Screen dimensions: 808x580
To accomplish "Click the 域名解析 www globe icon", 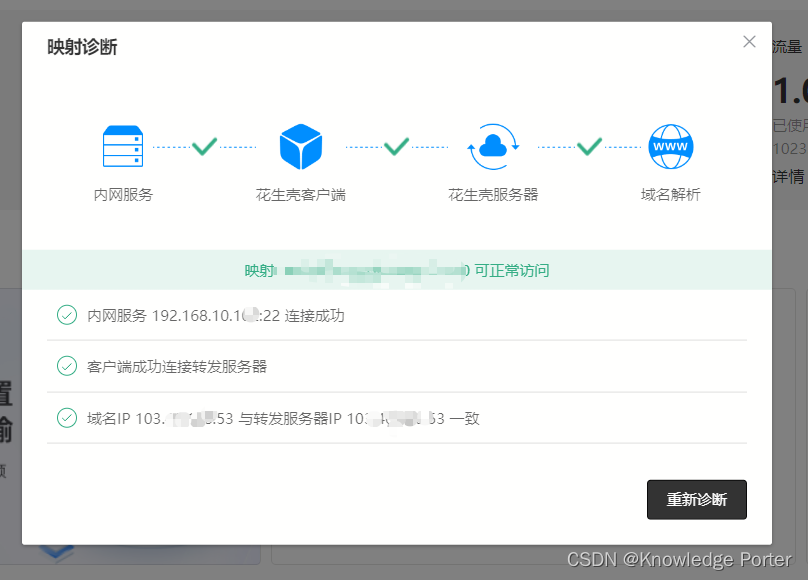I will (x=670, y=147).
